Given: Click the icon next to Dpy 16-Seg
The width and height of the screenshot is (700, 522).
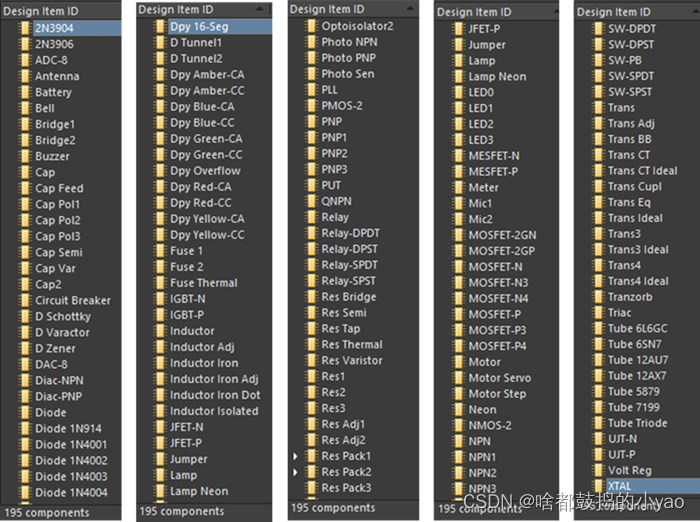Looking at the screenshot, I should (x=159, y=27).
